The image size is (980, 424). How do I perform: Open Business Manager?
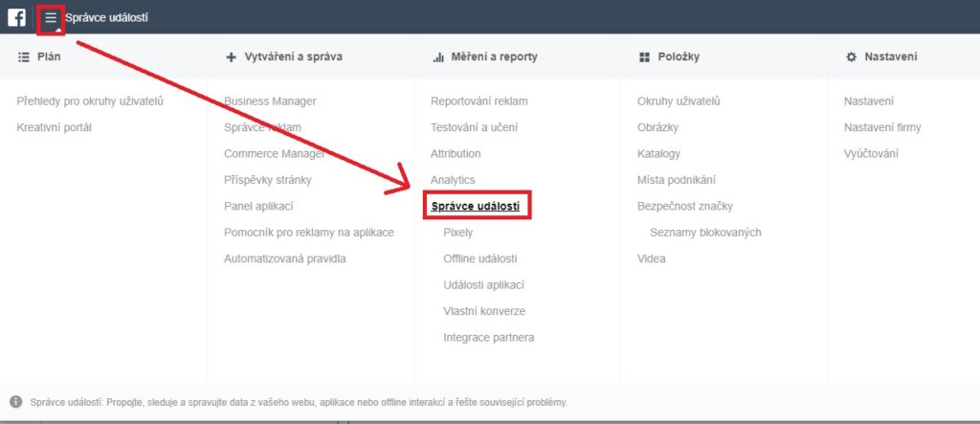pyautogui.click(x=270, y=100)
